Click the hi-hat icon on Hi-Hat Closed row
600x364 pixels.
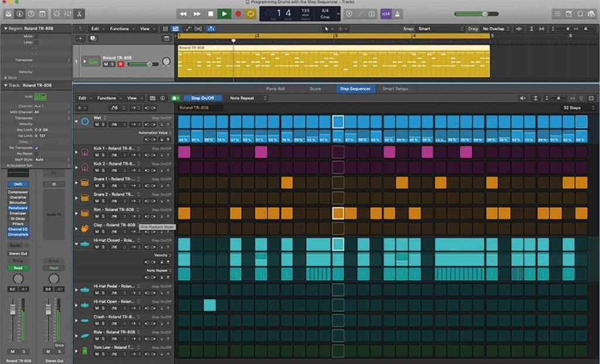coord(85,244)
